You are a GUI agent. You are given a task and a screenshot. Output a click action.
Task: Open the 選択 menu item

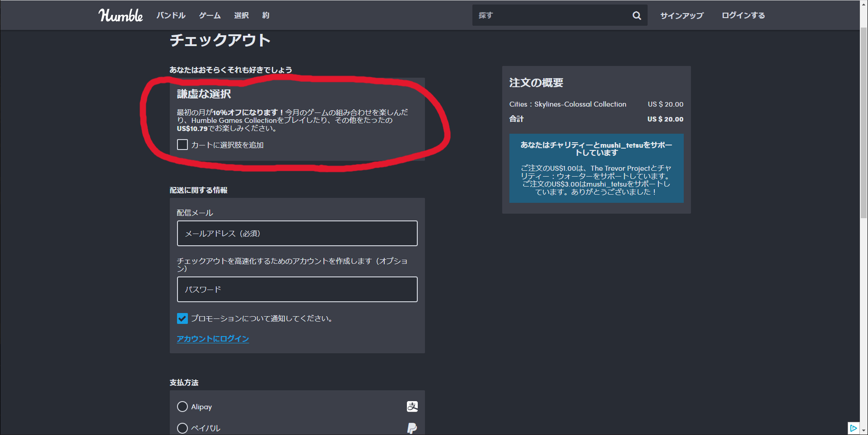point(242,15)
